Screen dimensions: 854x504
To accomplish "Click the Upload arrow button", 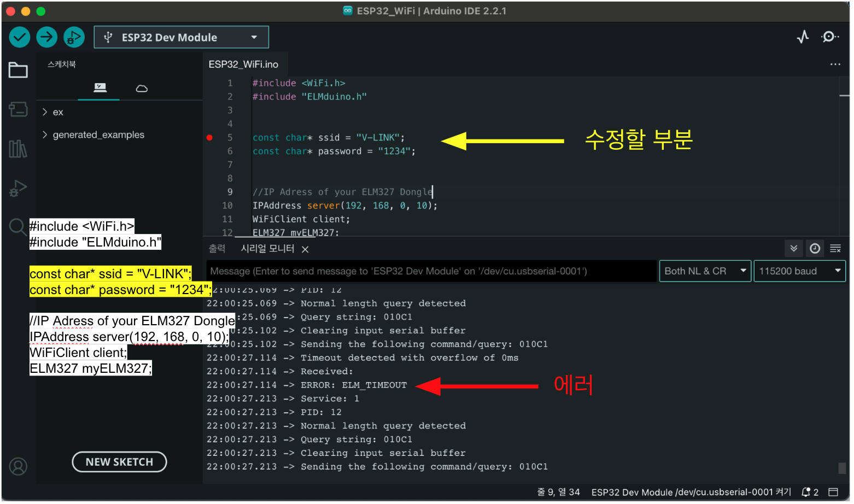I will [47, 37].
